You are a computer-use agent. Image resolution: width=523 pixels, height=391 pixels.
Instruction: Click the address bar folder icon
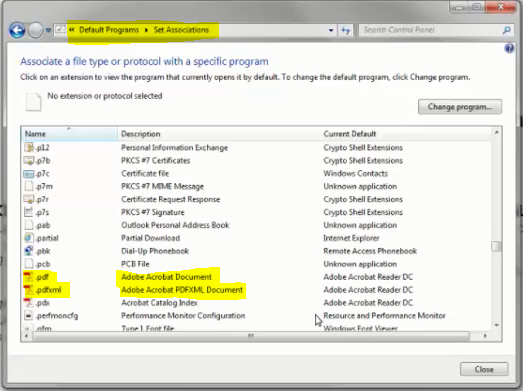pos(60,30)
